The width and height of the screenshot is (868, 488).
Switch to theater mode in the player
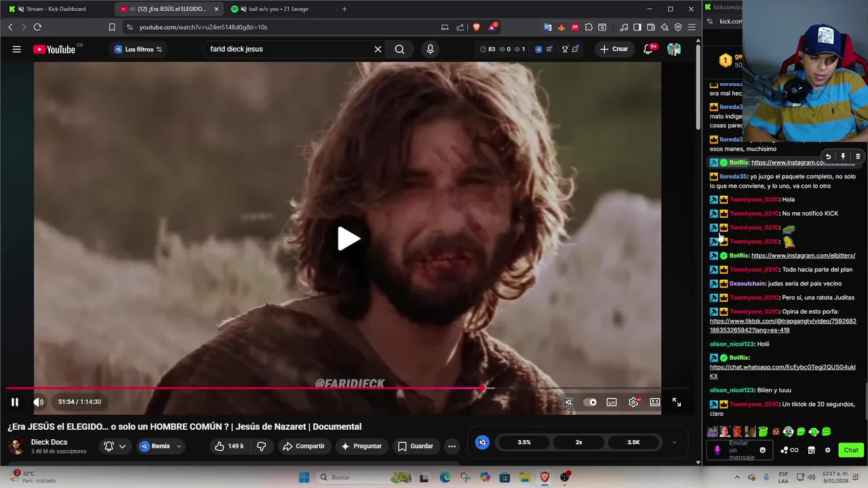pos(655,402)
